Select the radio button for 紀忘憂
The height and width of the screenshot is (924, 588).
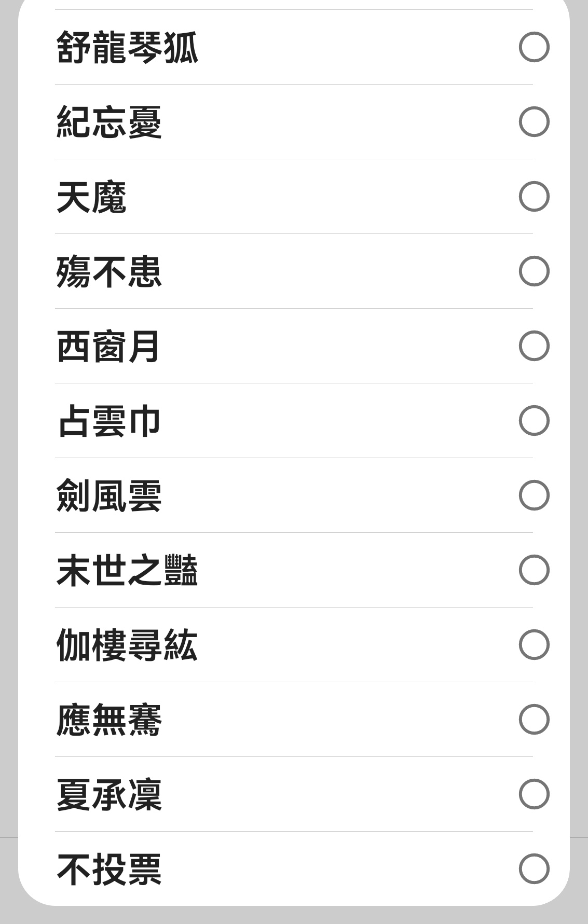(x=534, y=122)
